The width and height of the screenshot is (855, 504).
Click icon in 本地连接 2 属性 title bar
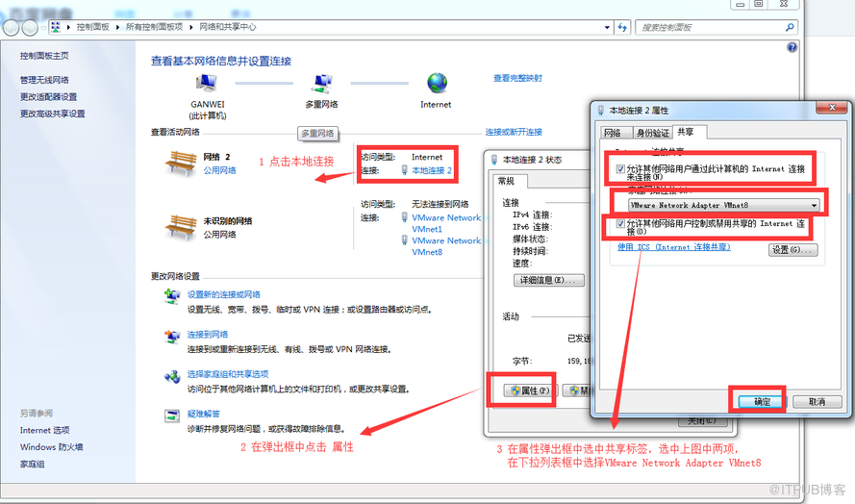coord(601,111)
